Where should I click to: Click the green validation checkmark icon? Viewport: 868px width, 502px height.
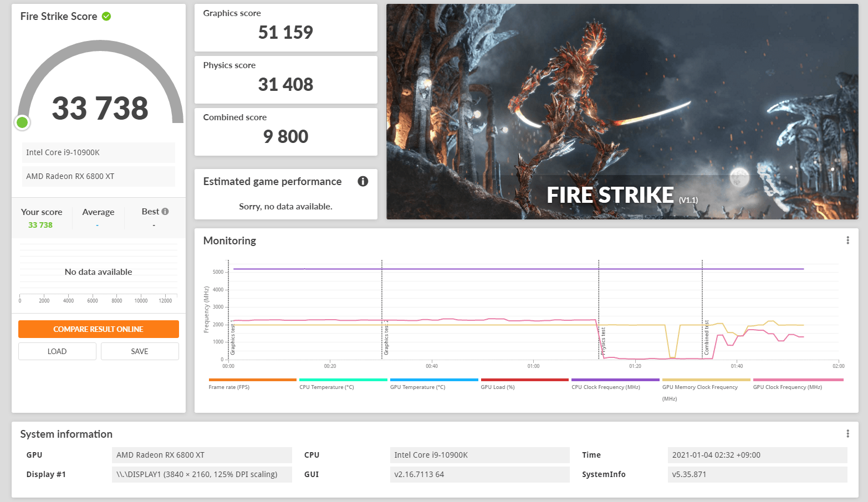click(x=106, y=16)
